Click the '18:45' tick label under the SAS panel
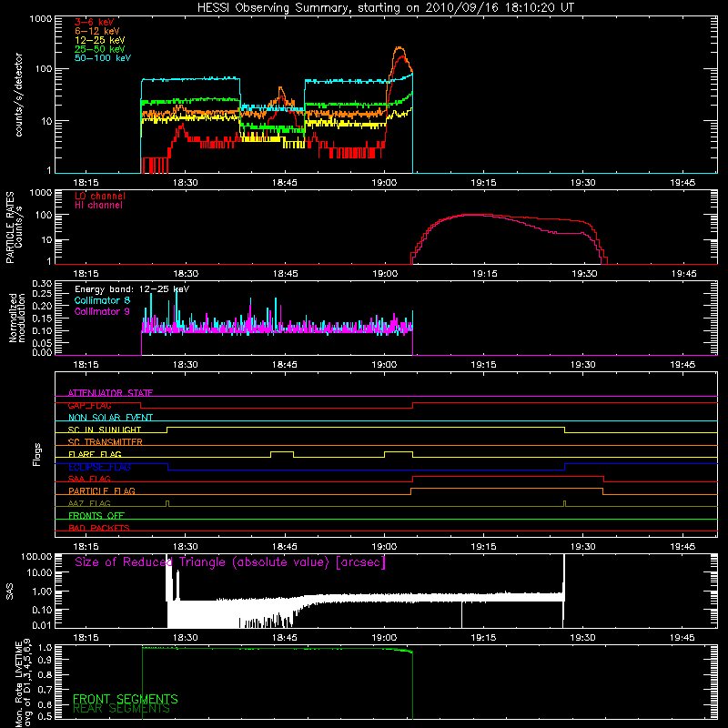The image size is (728, 728). [x=285, y=638]
